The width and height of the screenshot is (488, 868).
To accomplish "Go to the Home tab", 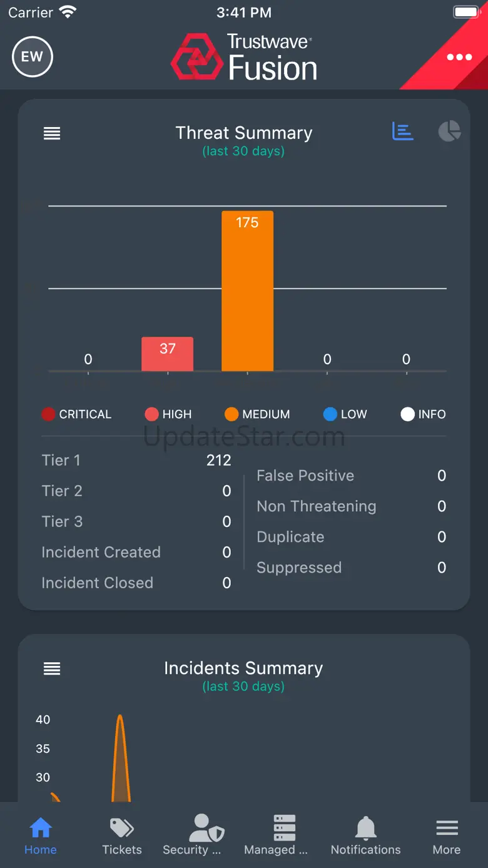I will [41, 835].
